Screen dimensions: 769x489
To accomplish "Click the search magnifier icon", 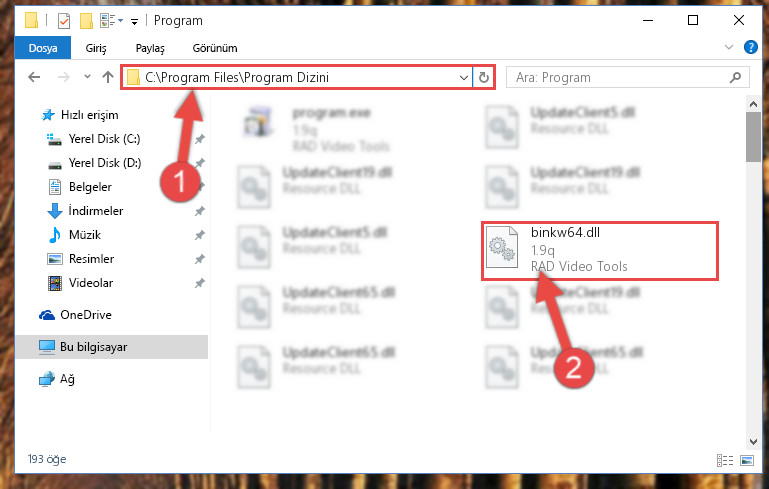I will [x=735, y=77].
